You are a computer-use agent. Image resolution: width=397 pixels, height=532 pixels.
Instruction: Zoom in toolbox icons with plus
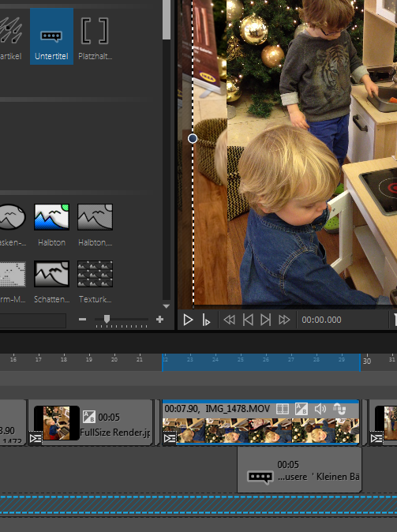click(x=159, y=319)
